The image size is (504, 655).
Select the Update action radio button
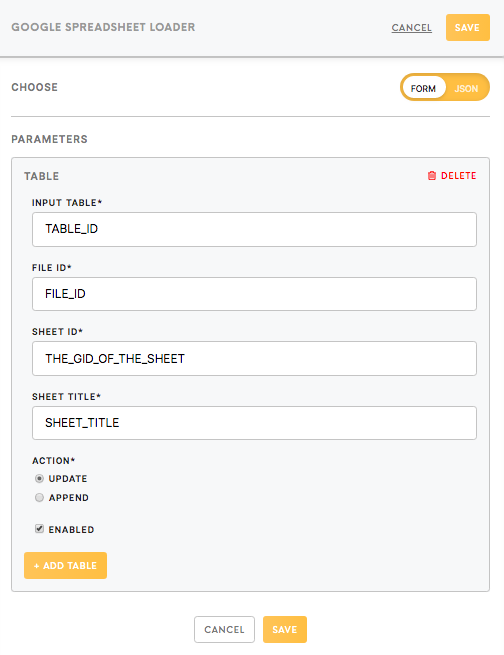pyautogui.click(x=39, y=479)
